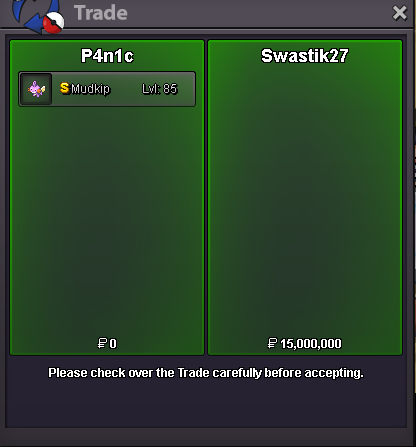The width and height of the screenshot is (416, 447).
Task: Click the Pokedollar symbol beside 0
Action: 102,343
